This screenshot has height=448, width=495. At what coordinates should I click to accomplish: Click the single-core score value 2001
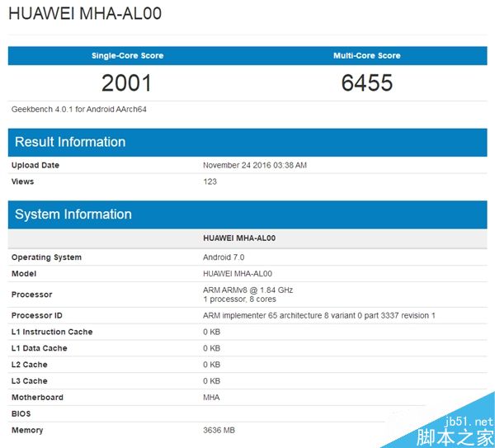(x=126, y=83)
